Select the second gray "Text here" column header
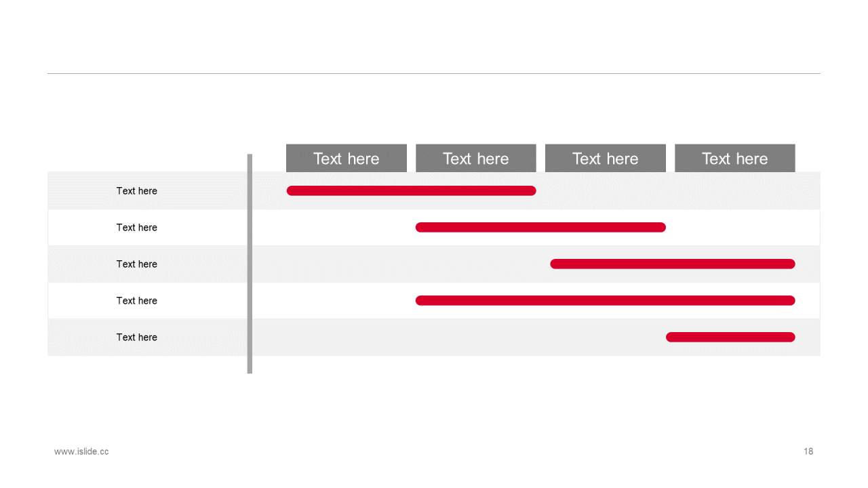The image size is (868, 488). 476,158
